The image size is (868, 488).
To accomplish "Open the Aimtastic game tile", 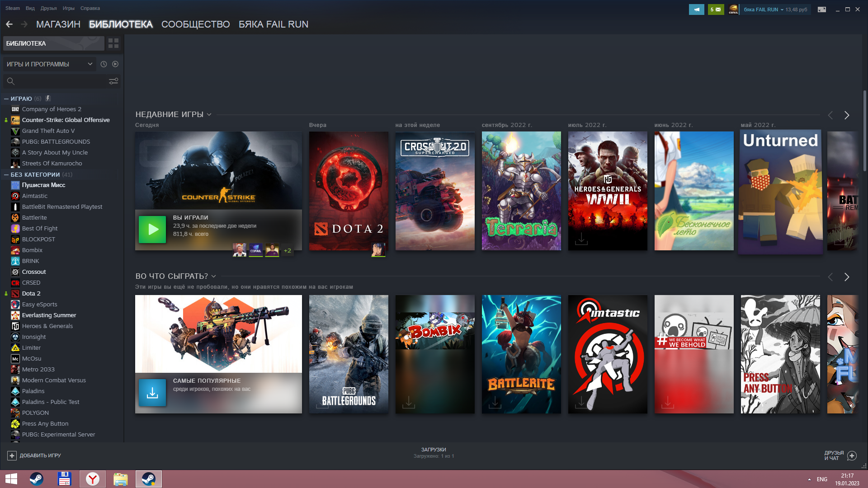I will (x=608, y=354).
